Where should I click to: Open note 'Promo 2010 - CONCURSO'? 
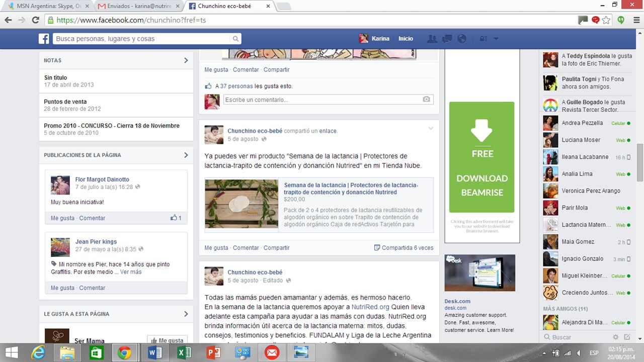(x=112, y=126)
